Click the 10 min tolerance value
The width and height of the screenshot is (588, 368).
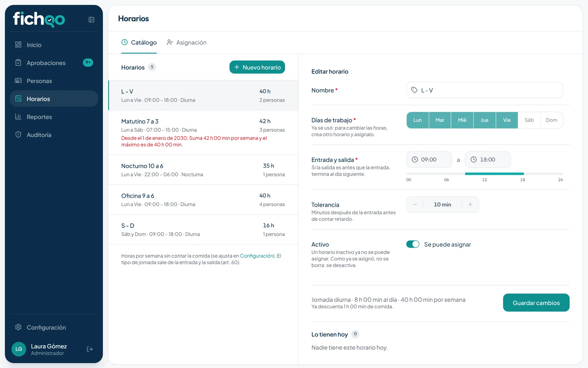(442, 204)
